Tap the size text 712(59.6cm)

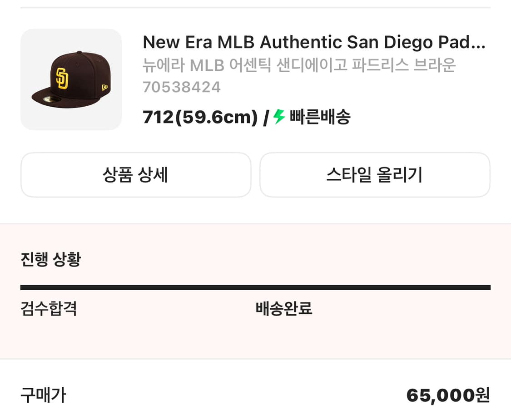point(198,117)
